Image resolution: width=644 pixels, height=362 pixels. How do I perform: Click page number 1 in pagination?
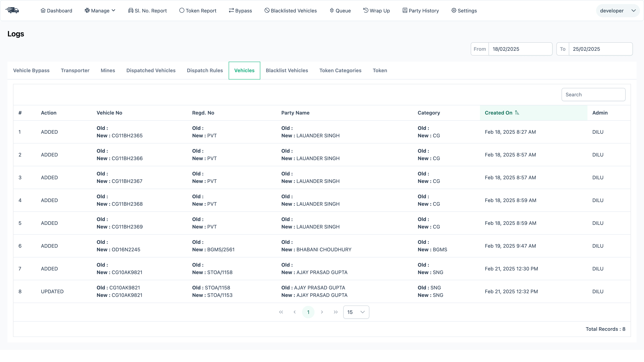click(308, 312)
